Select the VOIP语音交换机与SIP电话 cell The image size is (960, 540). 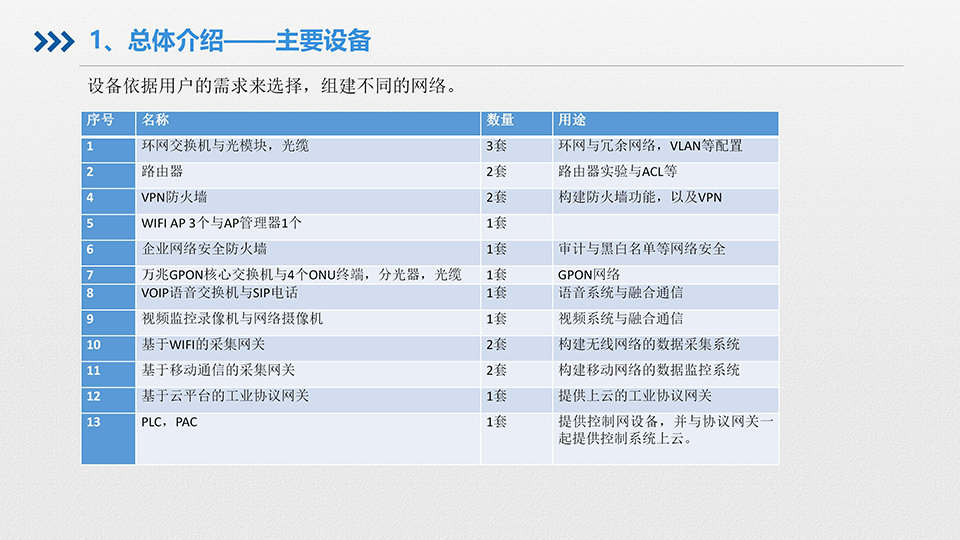(307, 294)
